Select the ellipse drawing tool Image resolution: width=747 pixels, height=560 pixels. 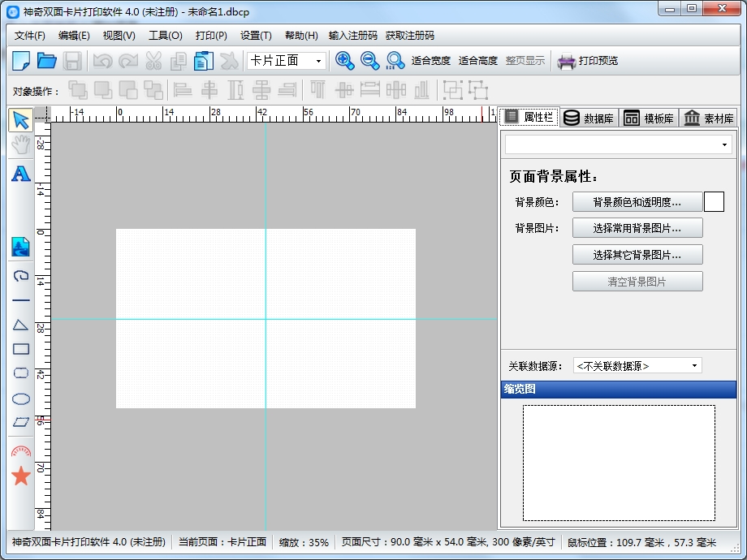(x=21, y=399)
